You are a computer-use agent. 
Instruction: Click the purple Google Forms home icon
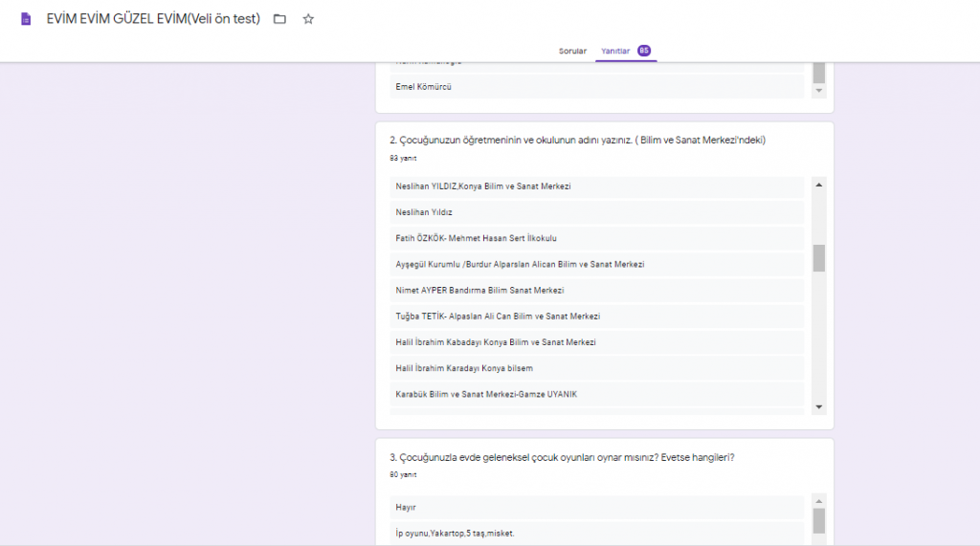(x=26, y=19)
